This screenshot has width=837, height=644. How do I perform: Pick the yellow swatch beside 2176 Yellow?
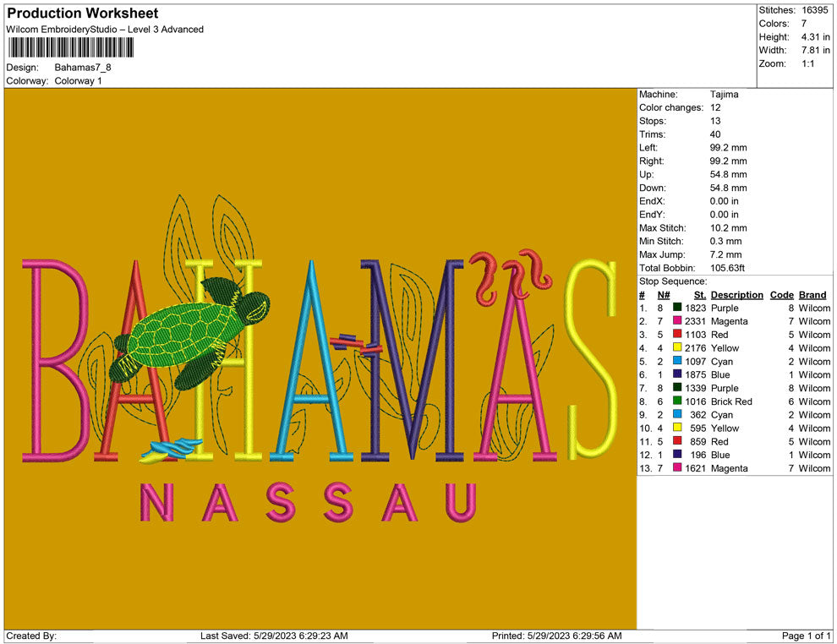[677, 347]
